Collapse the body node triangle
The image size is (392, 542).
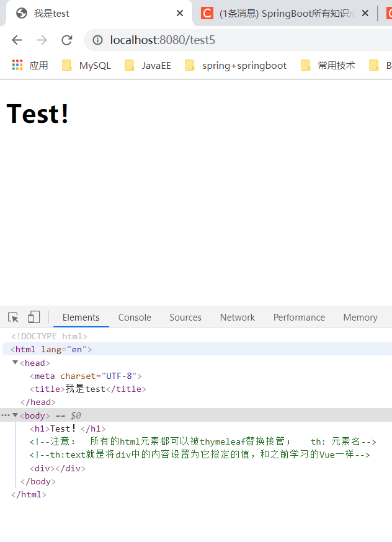15,415
